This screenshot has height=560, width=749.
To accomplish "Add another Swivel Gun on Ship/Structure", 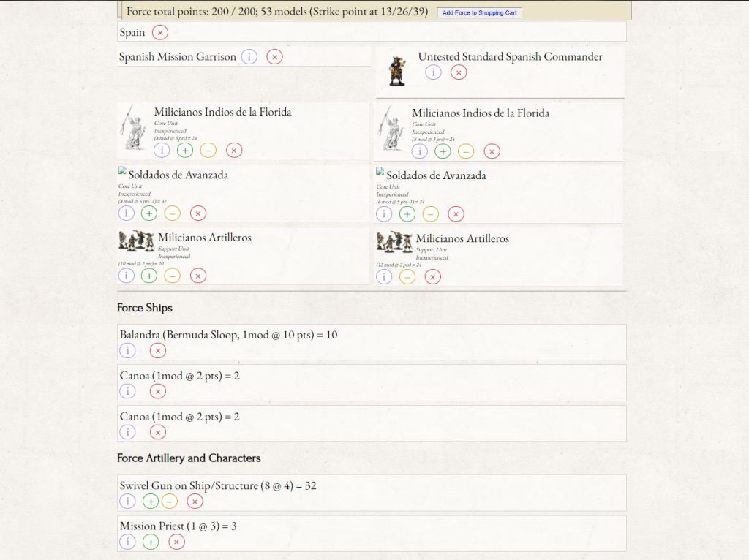I will tap(151, 501).
